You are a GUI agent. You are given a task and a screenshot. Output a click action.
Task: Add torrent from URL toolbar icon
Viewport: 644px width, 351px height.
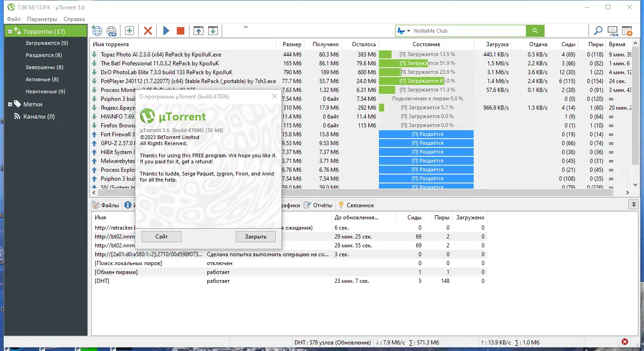tap(112, 31)
